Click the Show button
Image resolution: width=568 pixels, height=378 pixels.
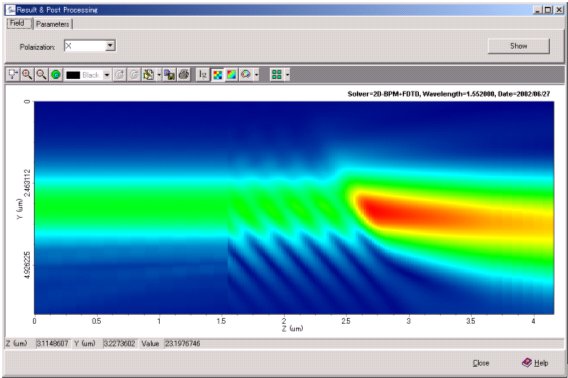click(x=518, y=46)
